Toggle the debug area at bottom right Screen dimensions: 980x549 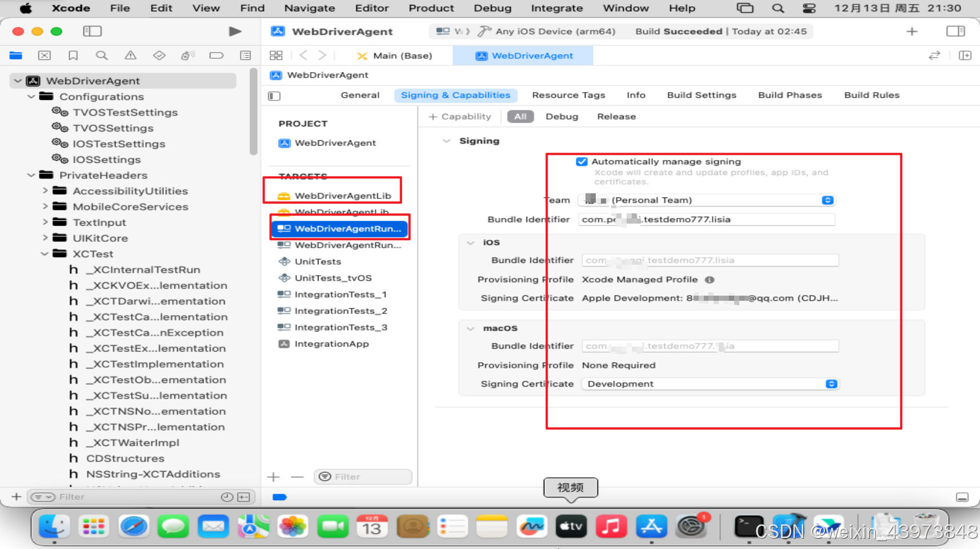point(962,498)
